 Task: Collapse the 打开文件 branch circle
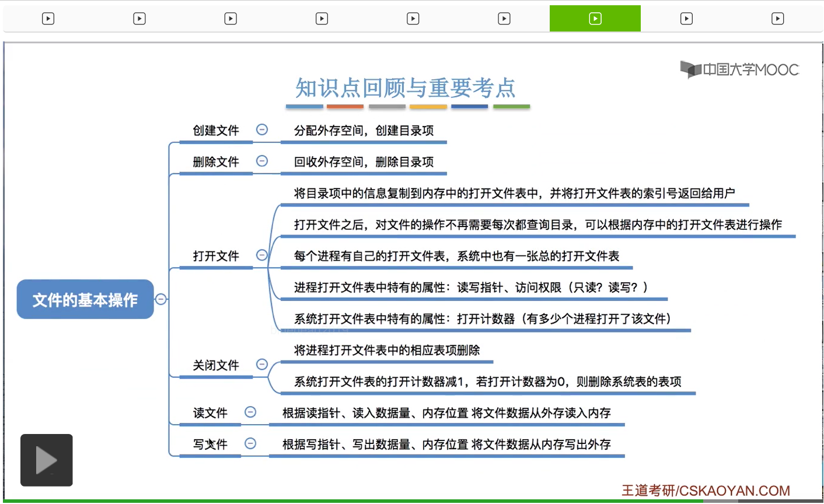coord(262,255)
